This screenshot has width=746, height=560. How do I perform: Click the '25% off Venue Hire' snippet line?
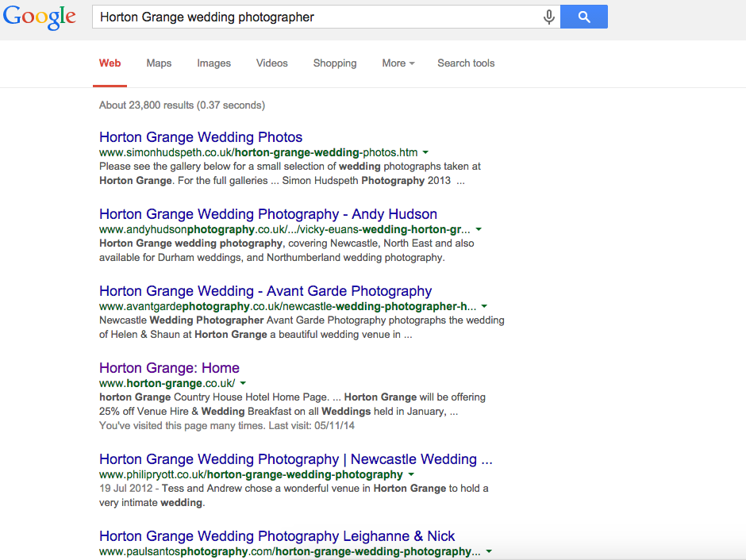pyautogui.click(x=279, y=411)
